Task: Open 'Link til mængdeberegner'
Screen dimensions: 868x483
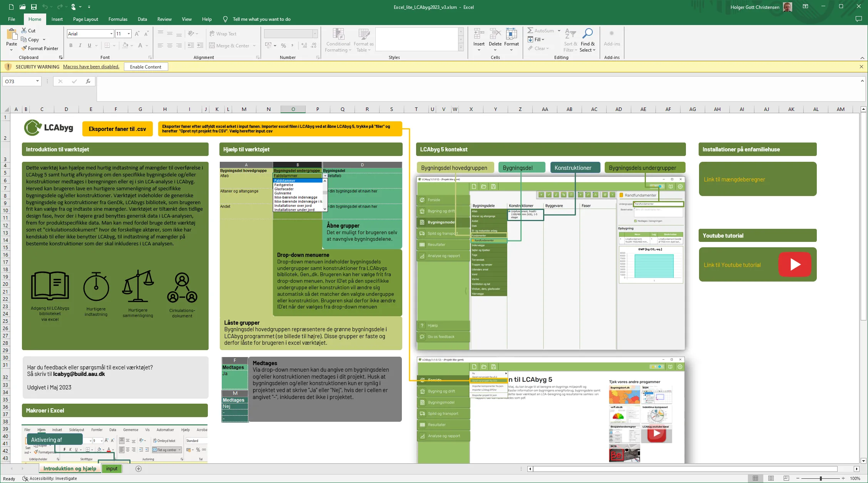Action: coord(734,179)
